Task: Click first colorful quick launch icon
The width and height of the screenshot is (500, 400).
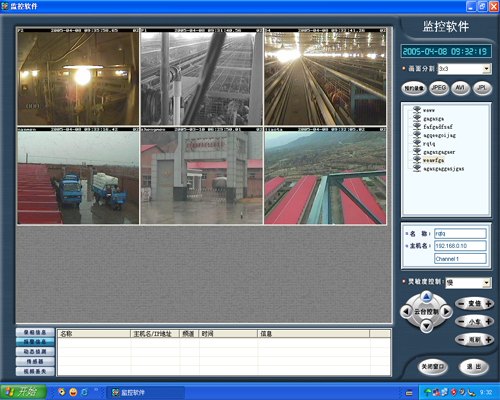Action: pyautogui.click(x=61, y=392)
